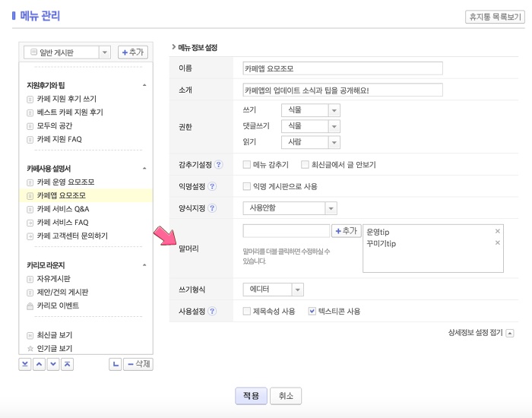Viewport: 532px width, 418px height.
Task: Click star icon beside 인기글 보기
Action: [30, 348]
